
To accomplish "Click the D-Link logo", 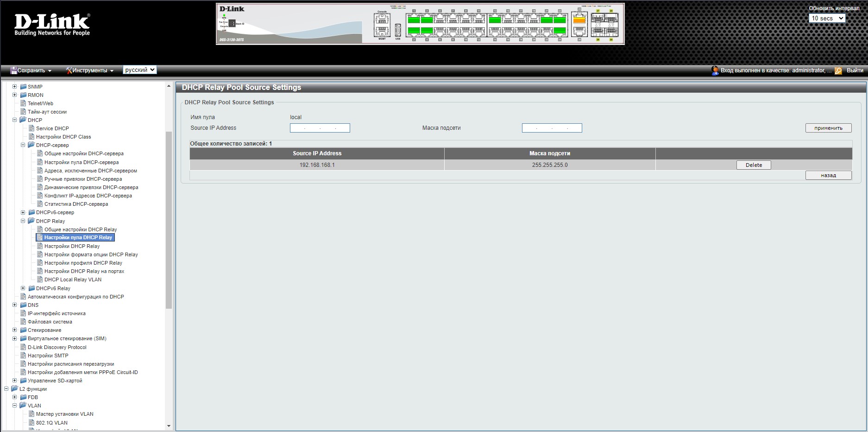I will click(x=52, y=25).
